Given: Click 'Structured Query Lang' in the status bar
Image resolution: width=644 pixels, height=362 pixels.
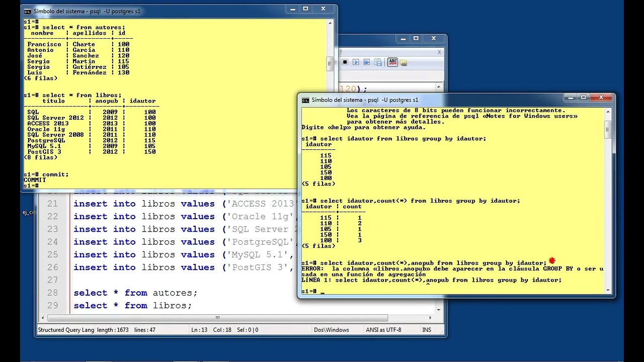Looking at the screenshot, I should pyautogui.click(x=65, y=330).
